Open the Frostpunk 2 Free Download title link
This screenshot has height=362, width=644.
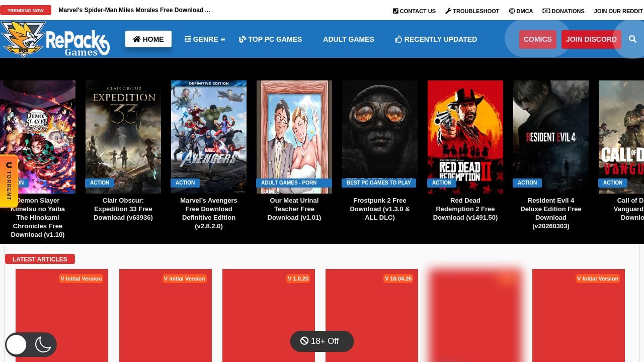(x=380, y=209)
